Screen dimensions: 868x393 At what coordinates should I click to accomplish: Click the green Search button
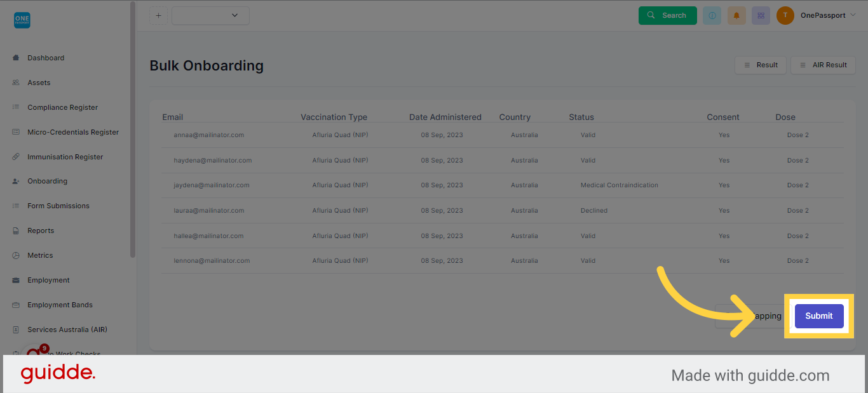click(668, 16)
